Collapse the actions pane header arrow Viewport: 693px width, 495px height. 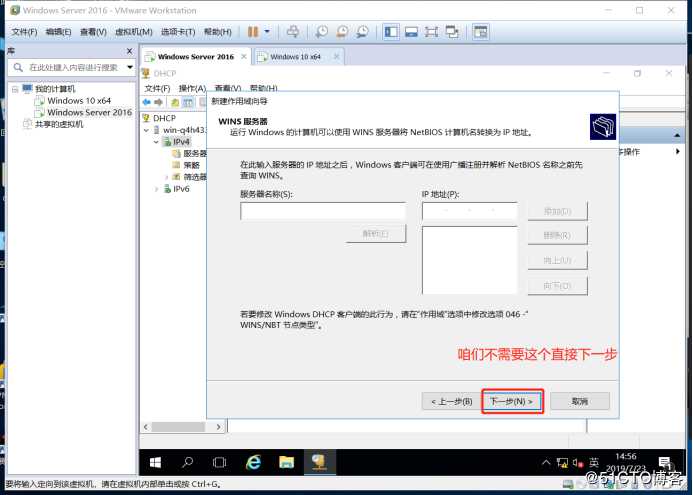[677, 135]
